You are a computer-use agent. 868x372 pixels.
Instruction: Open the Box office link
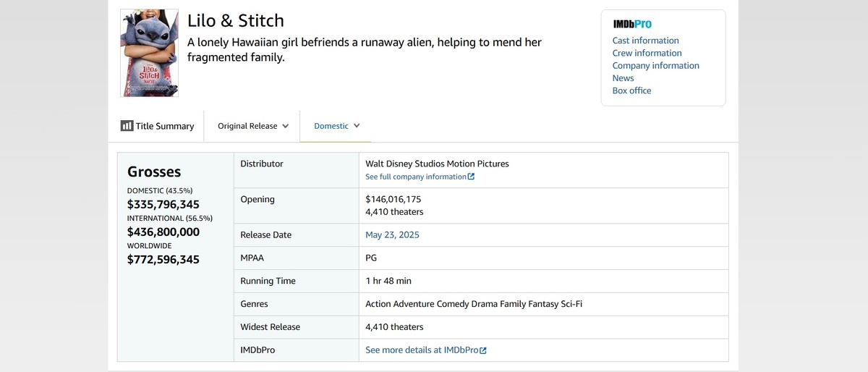coord(631,90)
